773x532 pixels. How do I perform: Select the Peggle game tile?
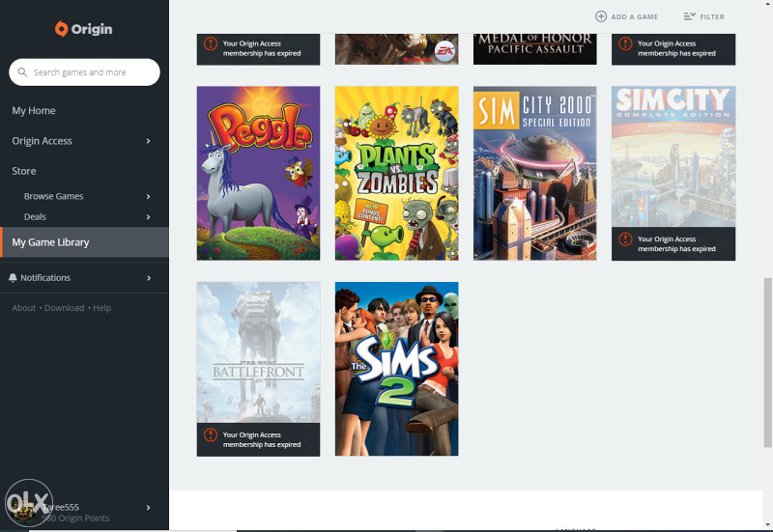coord(258,174)
